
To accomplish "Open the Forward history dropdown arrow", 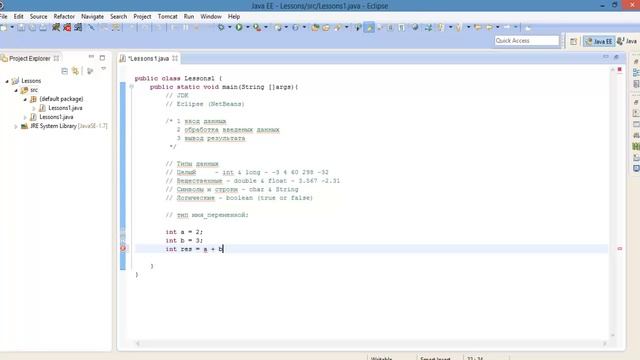I will 516,27.
